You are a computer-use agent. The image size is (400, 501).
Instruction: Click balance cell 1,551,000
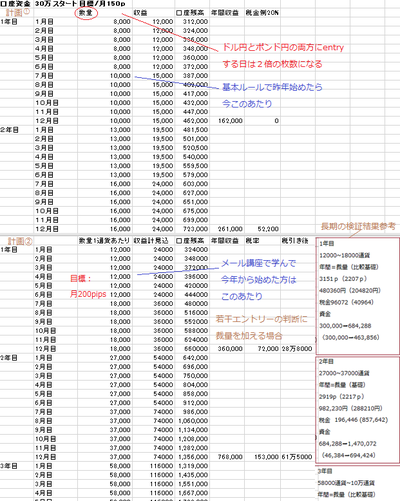(193, 484)
